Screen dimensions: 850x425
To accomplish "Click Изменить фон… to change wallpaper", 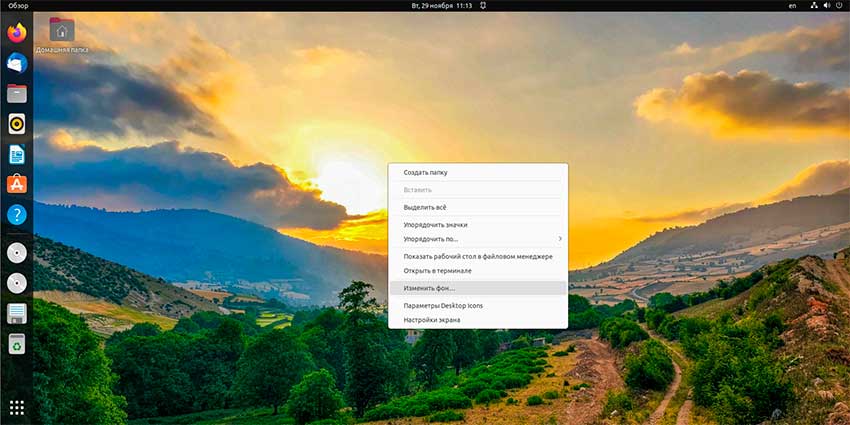I will (429, 288).
